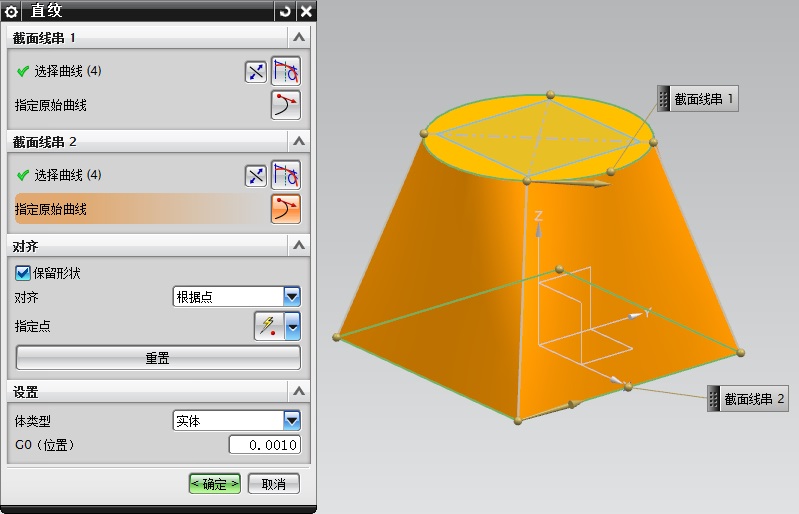Click the 取消 button
The image size is (799, 514).
[274, 483]
